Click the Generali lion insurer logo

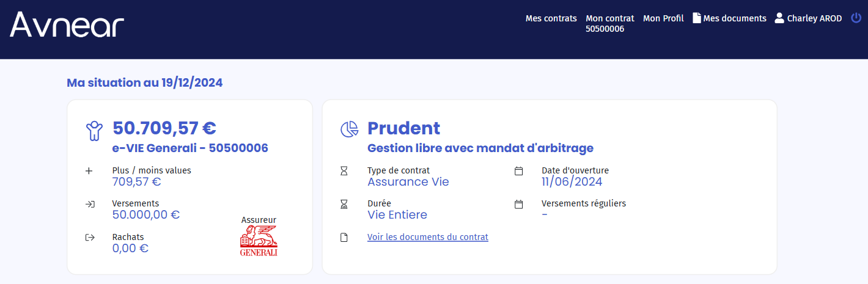point(259,241)
